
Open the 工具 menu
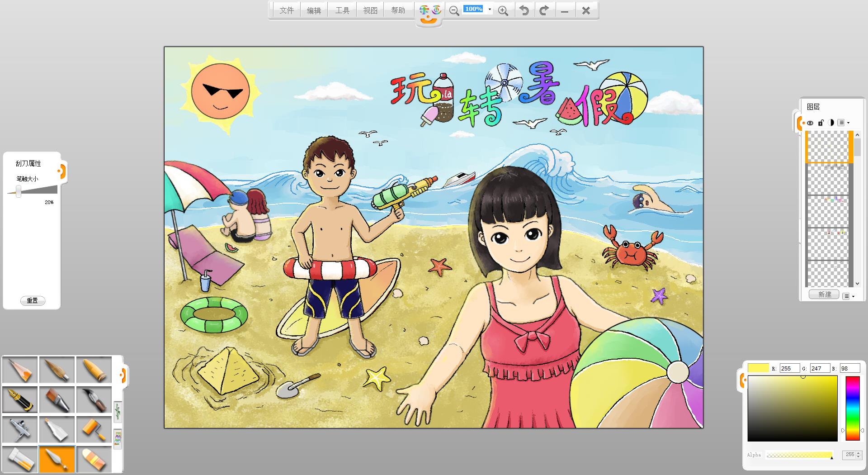[342, 10]
